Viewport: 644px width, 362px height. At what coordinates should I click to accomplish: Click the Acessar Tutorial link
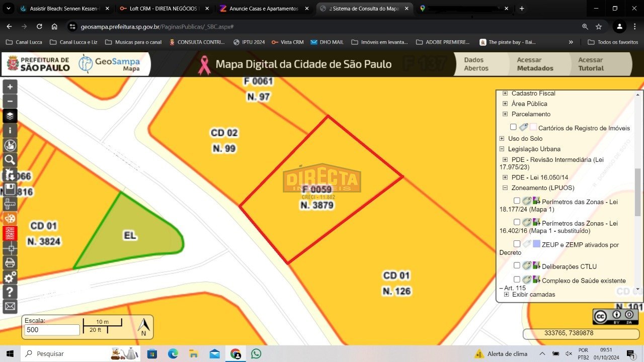click(x=590, y=64)
